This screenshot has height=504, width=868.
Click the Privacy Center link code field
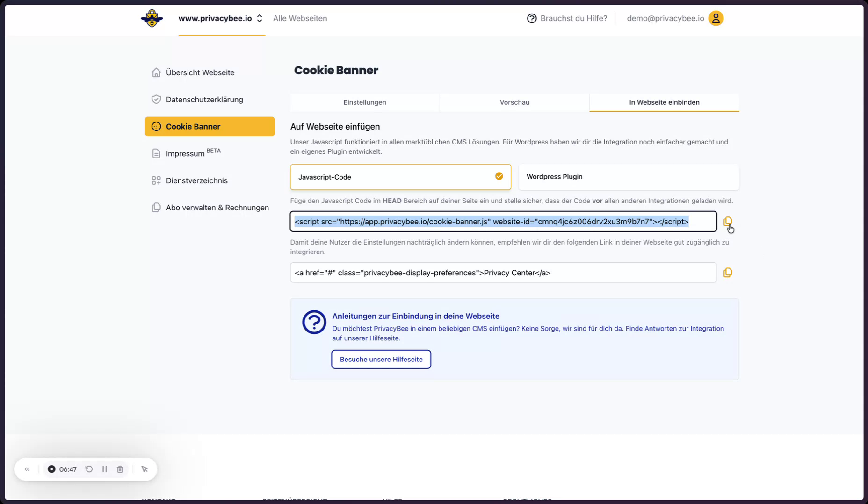[x=503, y=273]
